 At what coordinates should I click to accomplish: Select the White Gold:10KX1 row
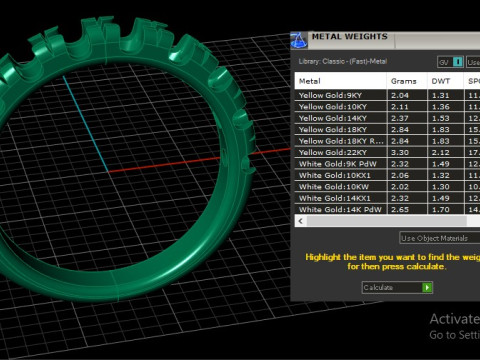coord(387,175)
